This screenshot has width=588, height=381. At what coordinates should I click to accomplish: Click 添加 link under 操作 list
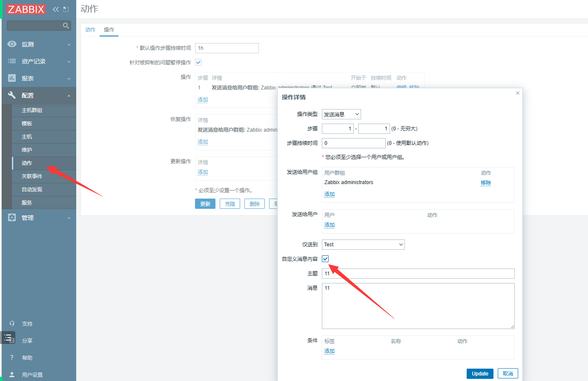tap(203, 100)
